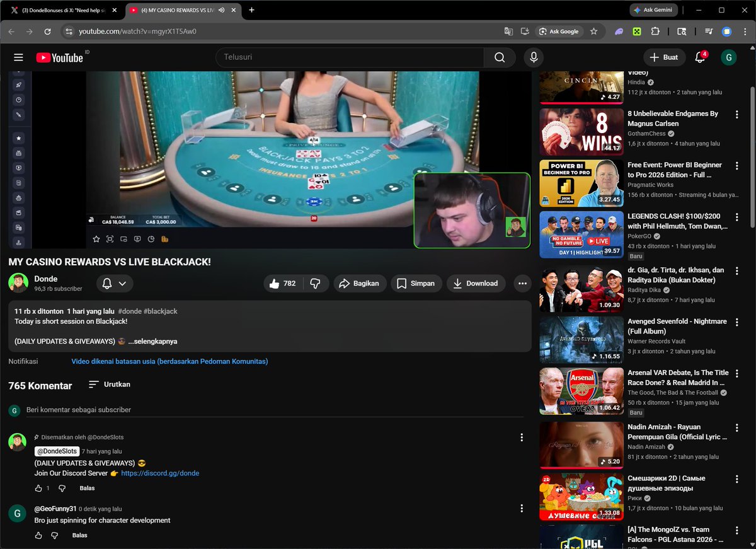
Task: Reply with Balas to @GeoFunny31 comment
Action: pyautogui.click(x=80, y=536)
